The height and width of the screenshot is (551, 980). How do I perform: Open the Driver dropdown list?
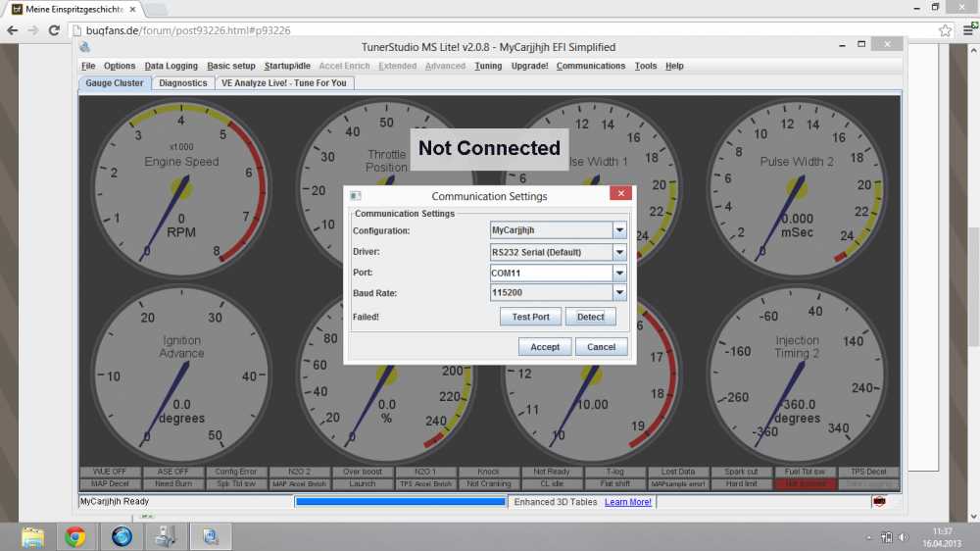(618, 252)
